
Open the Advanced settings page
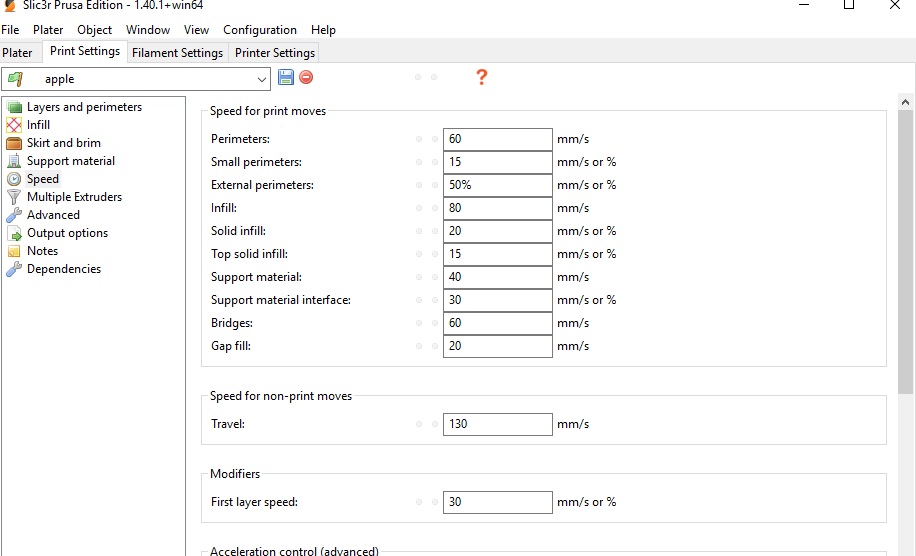pos(53,215)
